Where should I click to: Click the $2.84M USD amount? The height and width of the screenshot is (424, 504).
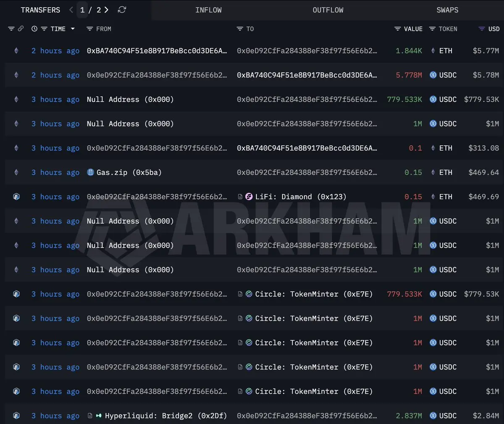coord(486,416)
